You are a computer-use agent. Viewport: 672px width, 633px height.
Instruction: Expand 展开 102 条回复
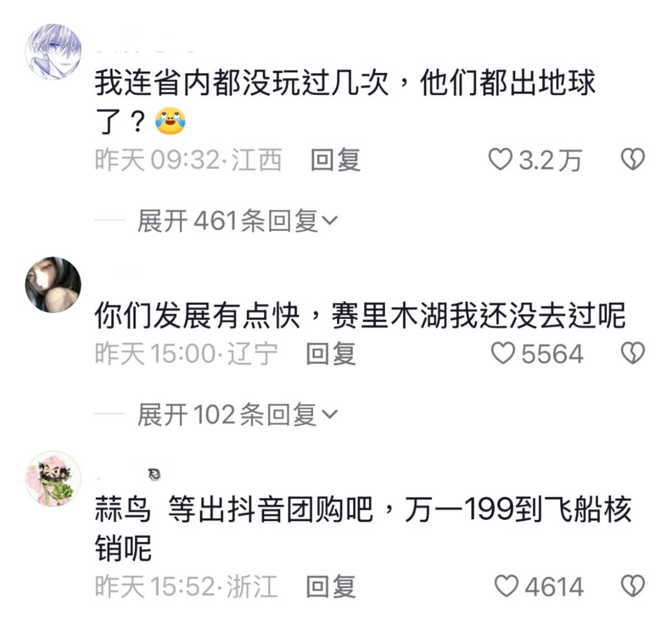tap(237, 415)
